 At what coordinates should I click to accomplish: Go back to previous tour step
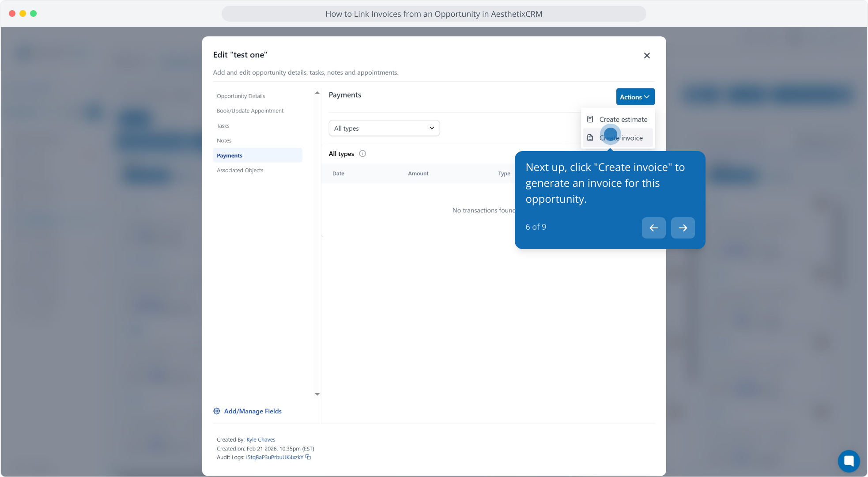coord(653,228)
